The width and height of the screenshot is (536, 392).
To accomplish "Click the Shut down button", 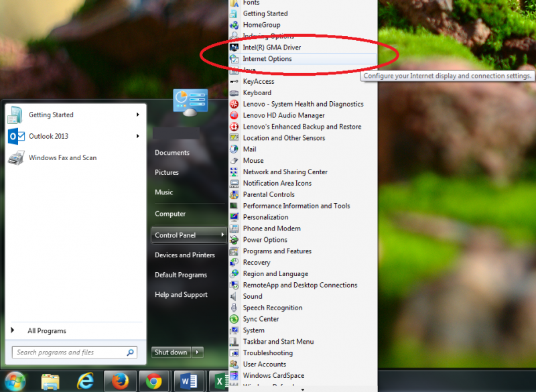I will click(172, 352).
